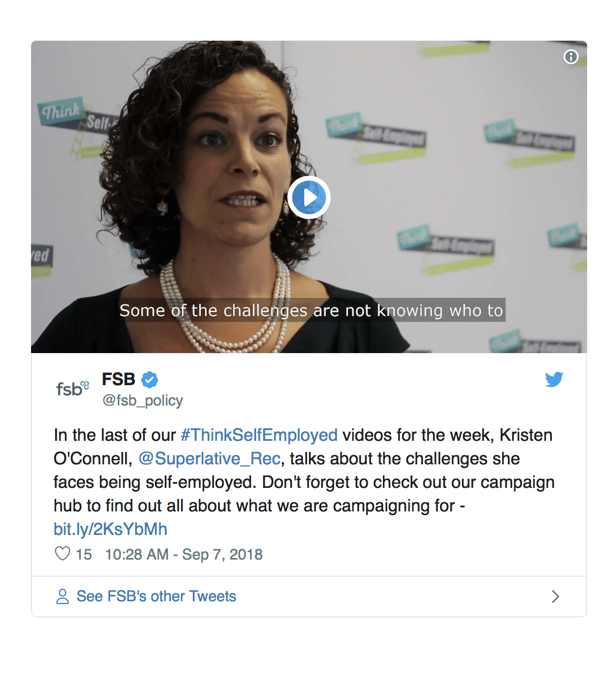Viewport: 616px width, 673px height.
Task: Click the like count 15
Action: [x=84, y=554]
